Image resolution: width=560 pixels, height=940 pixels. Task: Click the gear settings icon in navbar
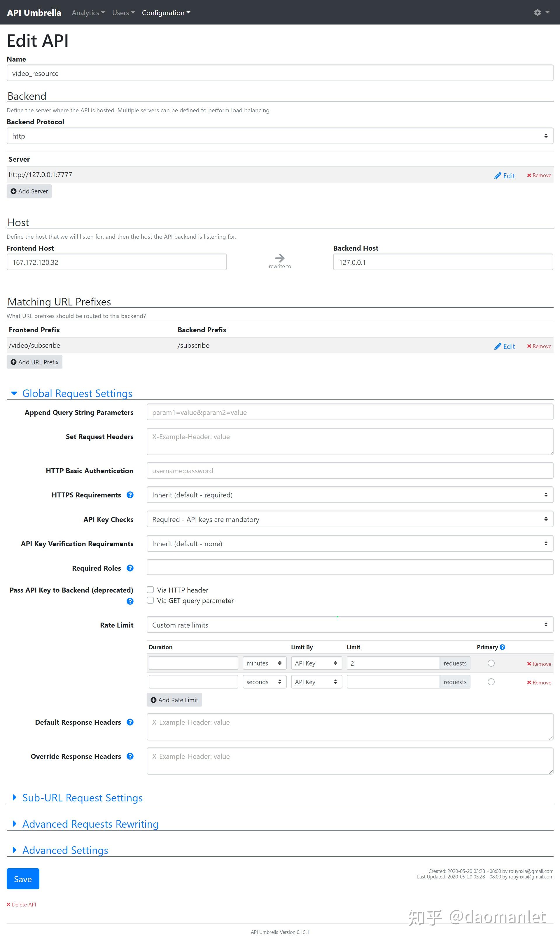tap(537, 13)
